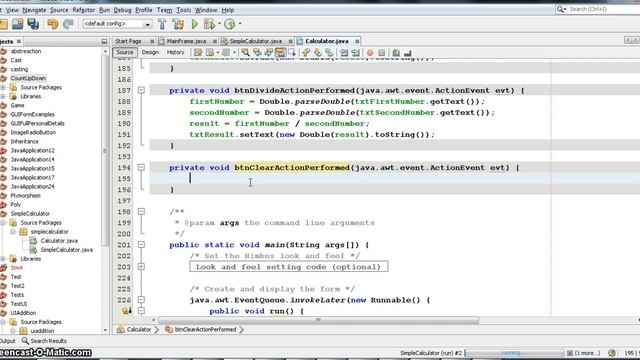640x360 pixels.
Task: Click the Build Project hammer icon
Action: (x=162, y=24)
